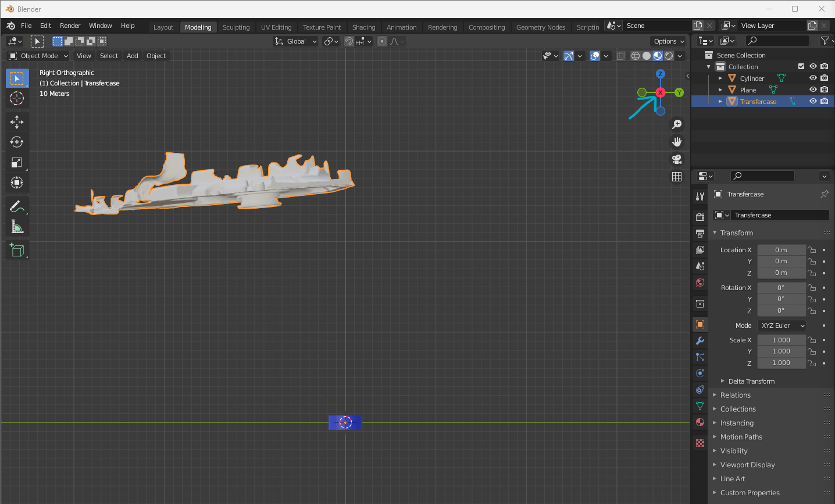Activate the Annotate pencil tool

click(17, 206)
